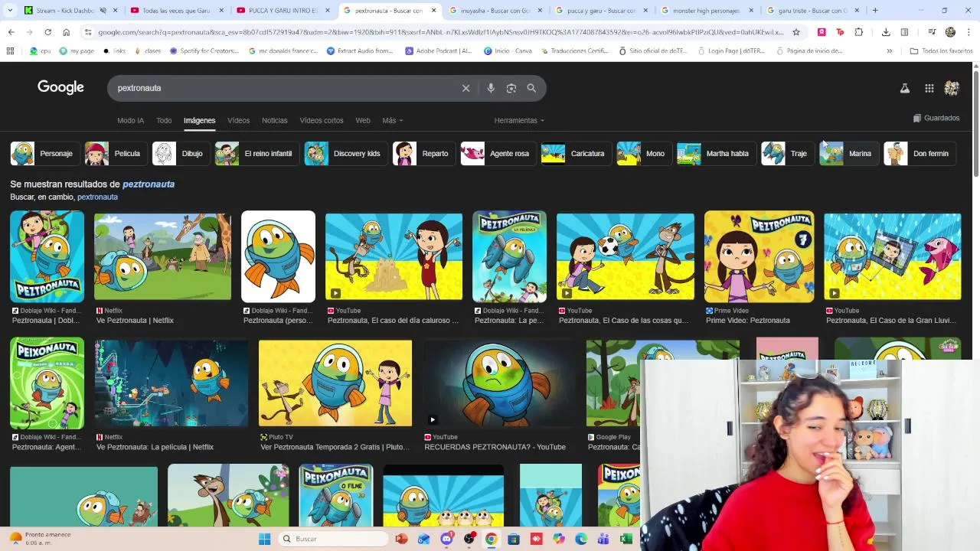Open the tab search dropdown arrow
Image resolution: width=980 pixels, height=551 pixels.
pos(10,11)
